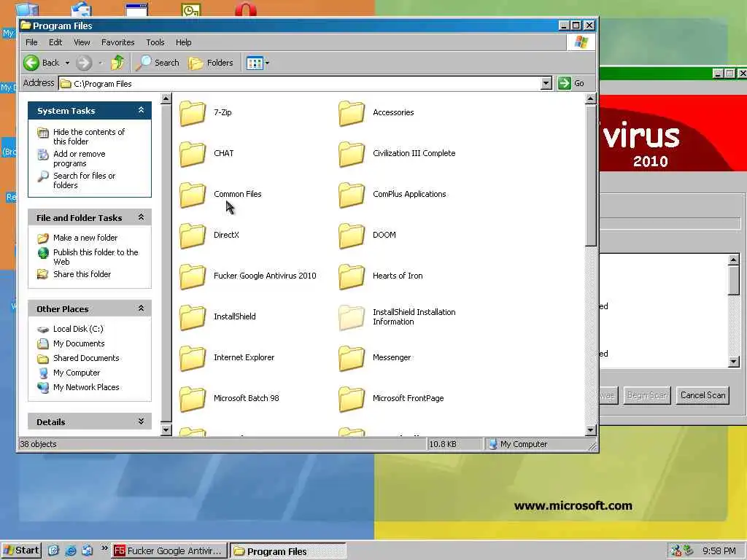Open the Edit menu

pos(55,42)
